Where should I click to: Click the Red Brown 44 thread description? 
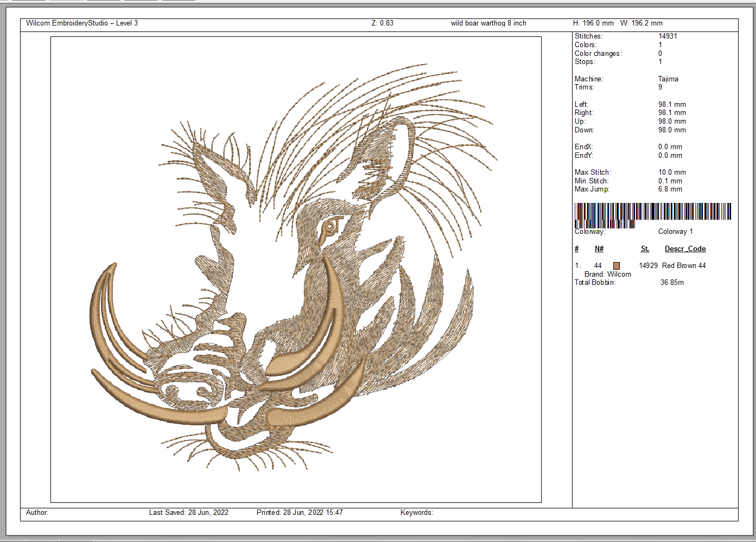coord(684,266)
